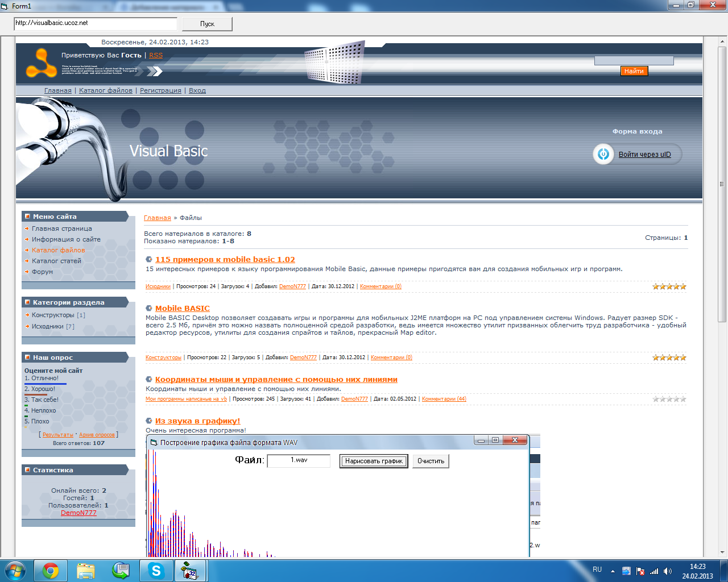
Task: Open Конструкторы link under Mobile BASIC
Action: click(163, 357)
